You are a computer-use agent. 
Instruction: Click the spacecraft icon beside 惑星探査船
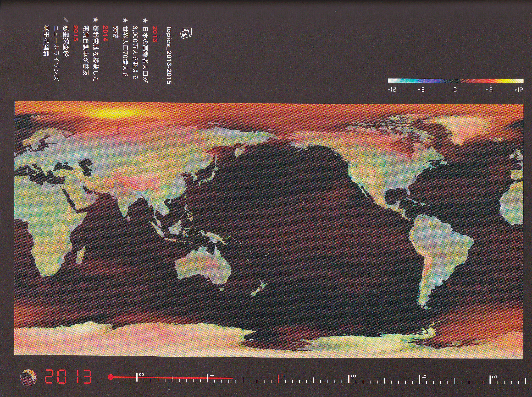[65, 19]
